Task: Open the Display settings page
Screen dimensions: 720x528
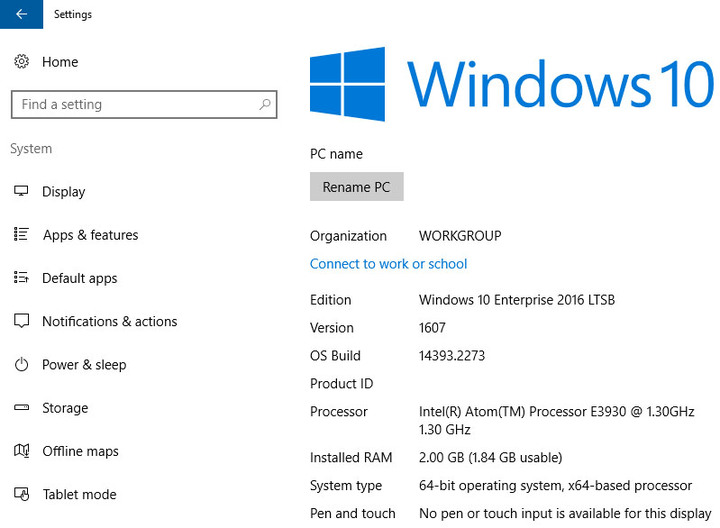Action: (64, 192)
